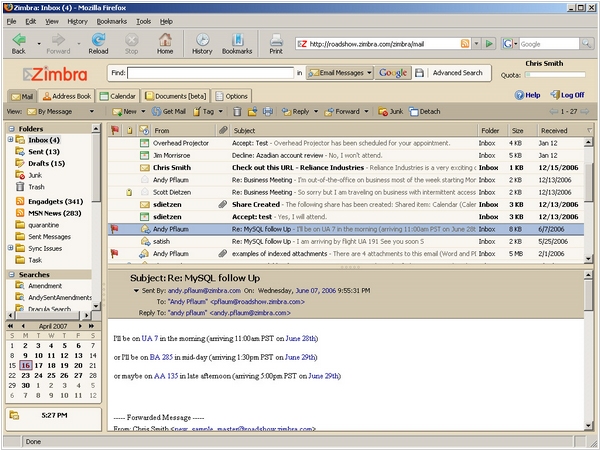Click the folder pane horizontal scrollbar

coord(49,315)
